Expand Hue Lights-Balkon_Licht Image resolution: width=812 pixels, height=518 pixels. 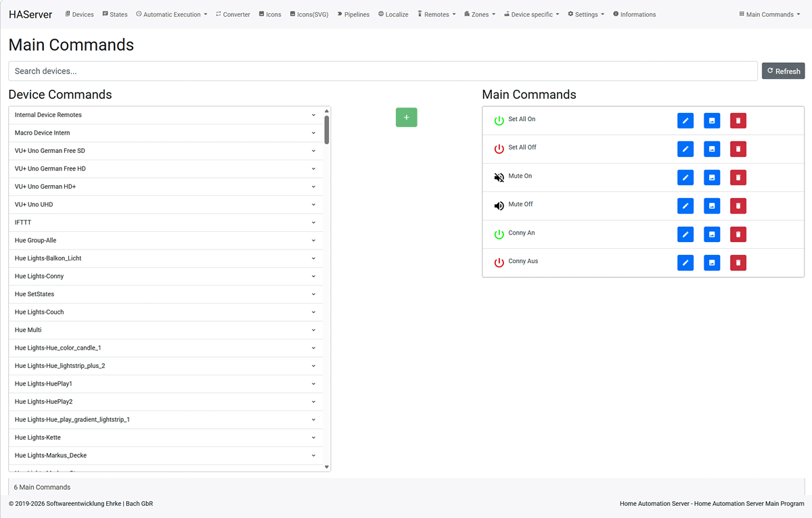click(166, 258)
